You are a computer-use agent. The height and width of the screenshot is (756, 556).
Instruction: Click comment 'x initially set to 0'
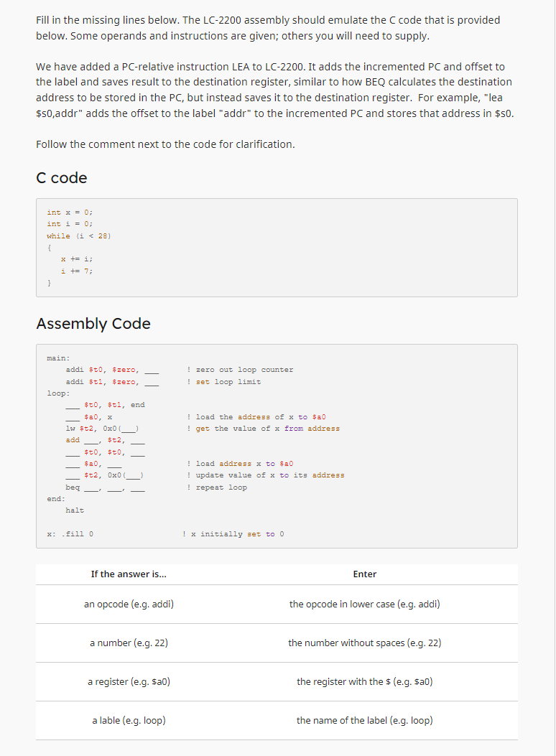233,534
